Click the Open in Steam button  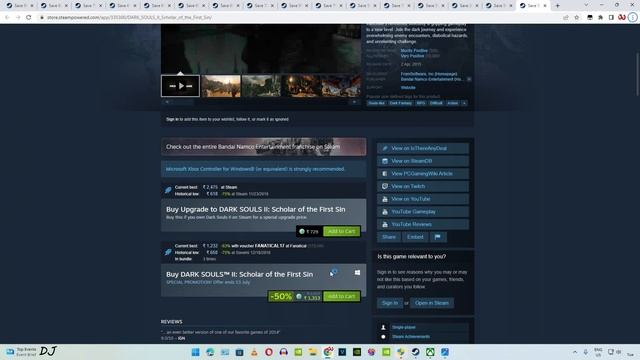click(432, 303)
